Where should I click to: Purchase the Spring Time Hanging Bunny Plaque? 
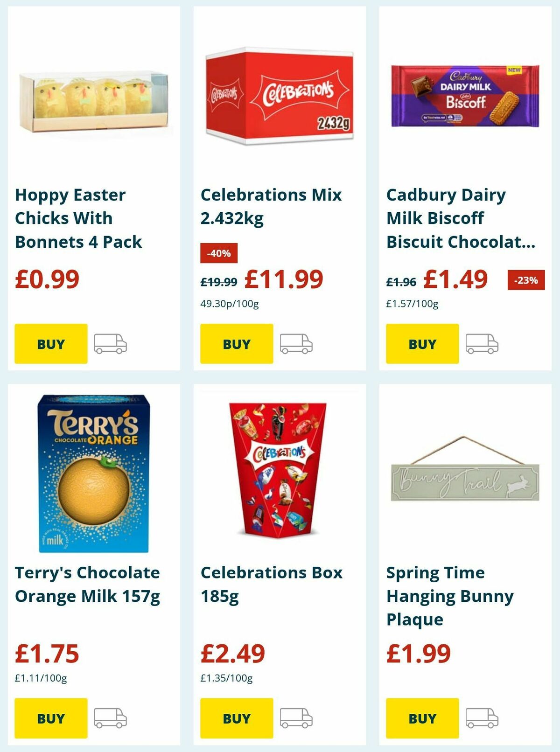point(422,718)
